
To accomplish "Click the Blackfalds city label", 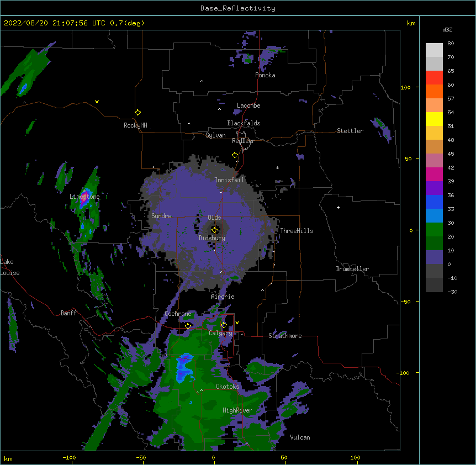I will pos(244,123).
